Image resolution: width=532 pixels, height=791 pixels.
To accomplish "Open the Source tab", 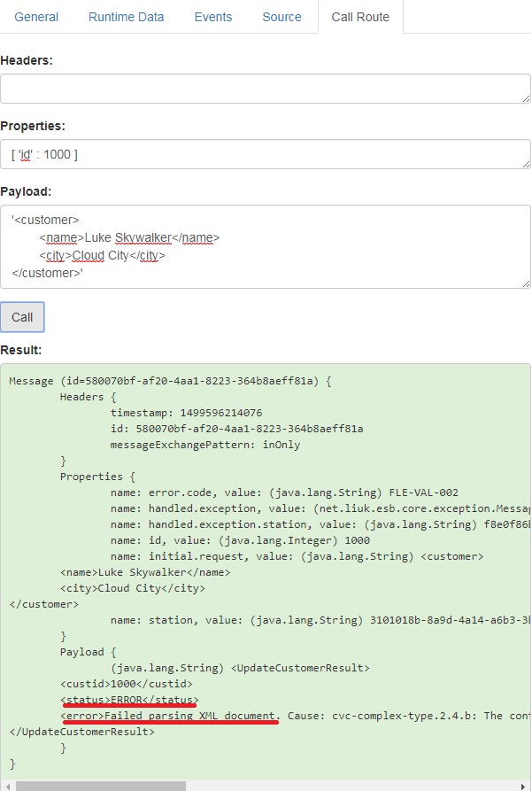I will (x=281, y=17).
